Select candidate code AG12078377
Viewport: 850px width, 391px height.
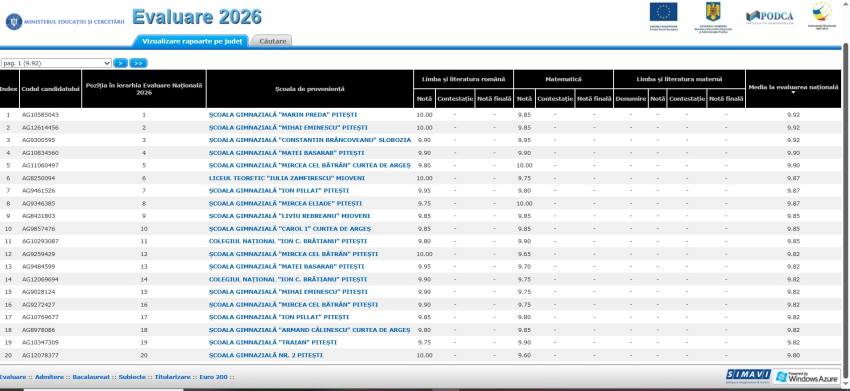click(x=40, y=355)
